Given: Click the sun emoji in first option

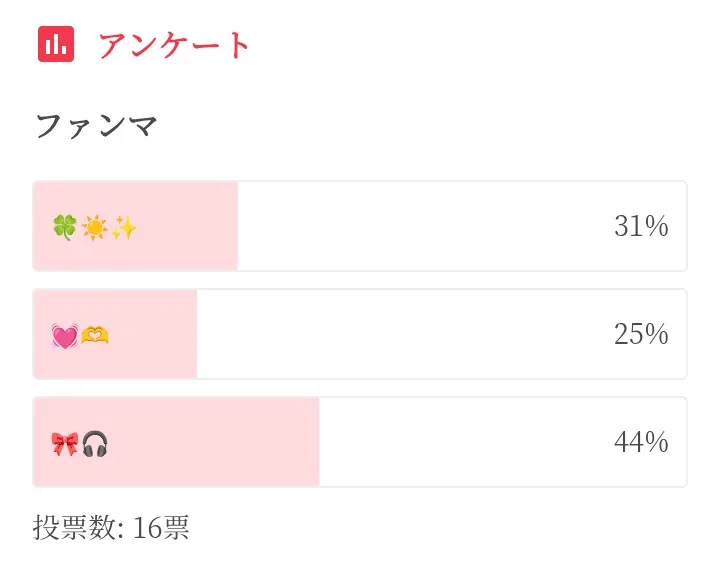Looking at the screenshot, I should point(95,228).
